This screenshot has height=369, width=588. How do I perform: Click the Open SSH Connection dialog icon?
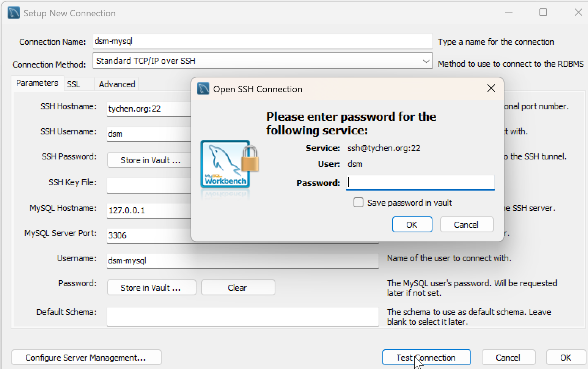point(203,89)
